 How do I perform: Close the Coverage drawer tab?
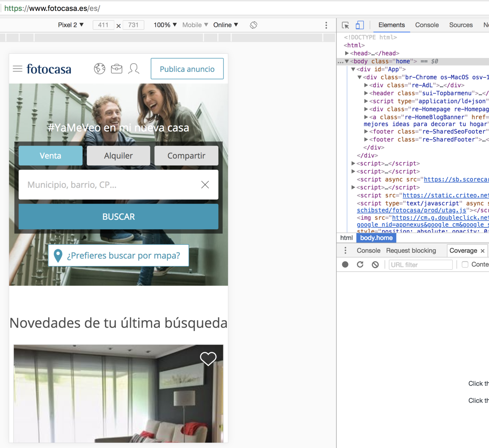click(483, 251)
